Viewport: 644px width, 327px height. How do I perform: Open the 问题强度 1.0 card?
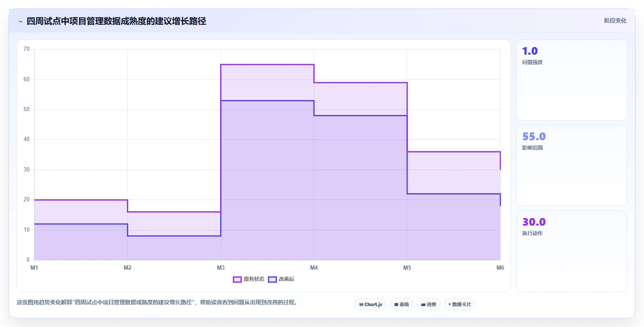tap(572, 80)
